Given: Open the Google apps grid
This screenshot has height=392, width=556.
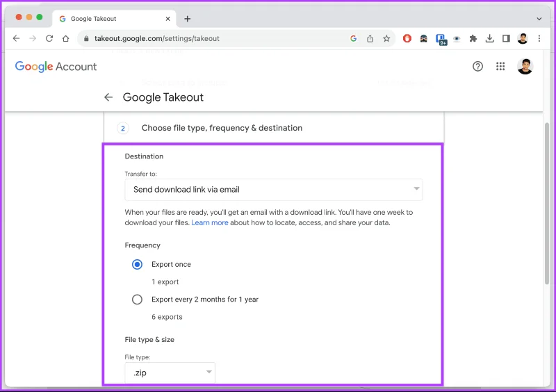Looking at the screenshot, I should (500, 66).
